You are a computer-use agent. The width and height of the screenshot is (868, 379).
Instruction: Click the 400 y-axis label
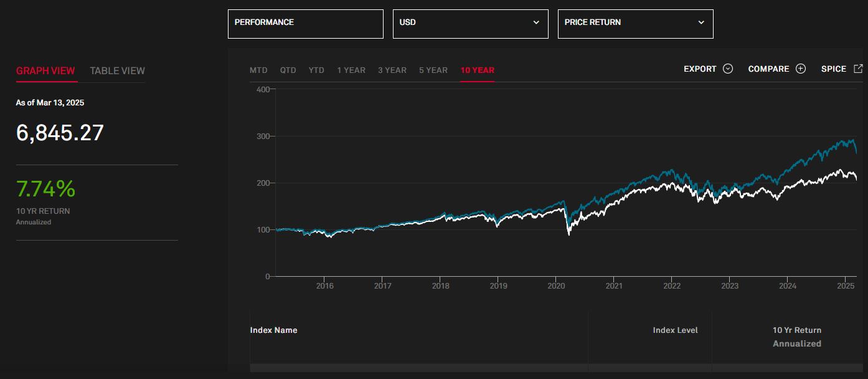[263, 90]
